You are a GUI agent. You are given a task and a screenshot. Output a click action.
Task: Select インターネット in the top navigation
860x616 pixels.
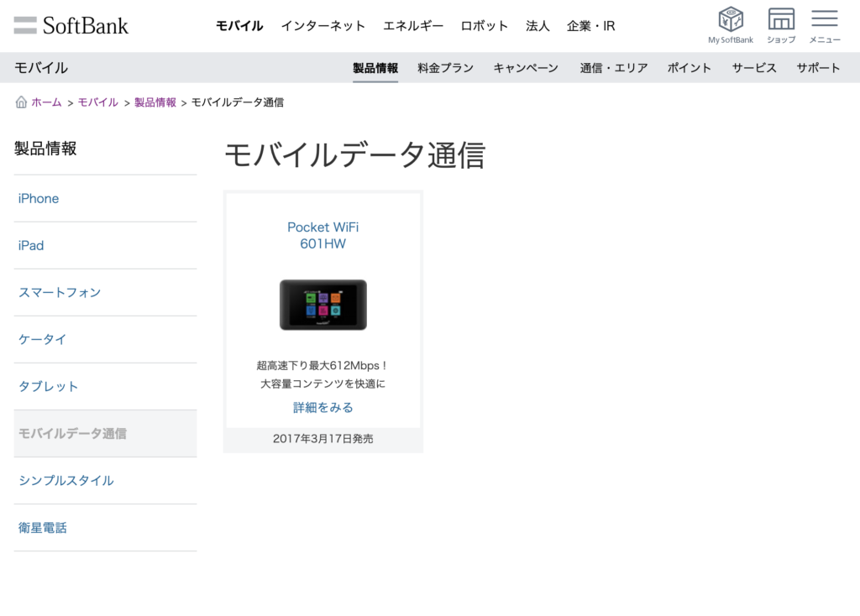tap(323, 26)
